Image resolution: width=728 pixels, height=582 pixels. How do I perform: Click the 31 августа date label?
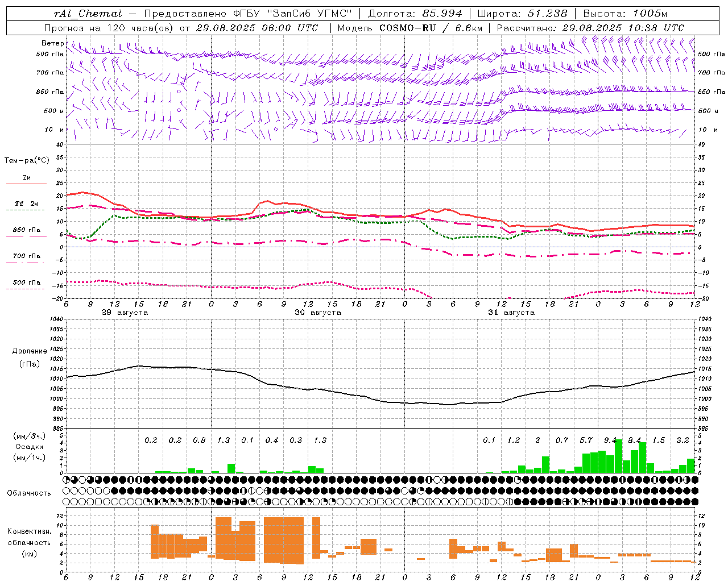click(x=511, y=313)
